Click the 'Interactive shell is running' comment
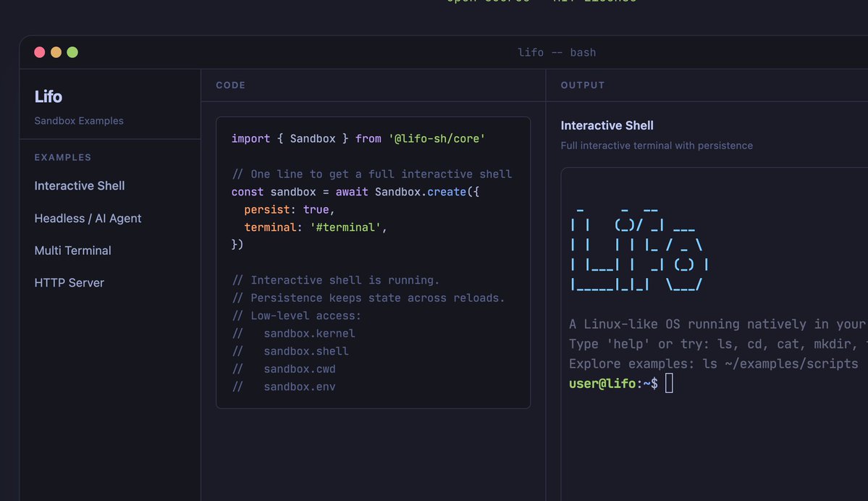This screenshot has height=501, width=868. 335,281
